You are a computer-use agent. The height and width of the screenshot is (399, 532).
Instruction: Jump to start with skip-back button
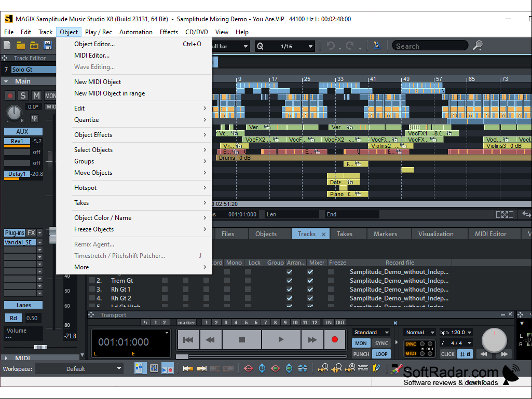pyautogui.click(x=188, y=339)
